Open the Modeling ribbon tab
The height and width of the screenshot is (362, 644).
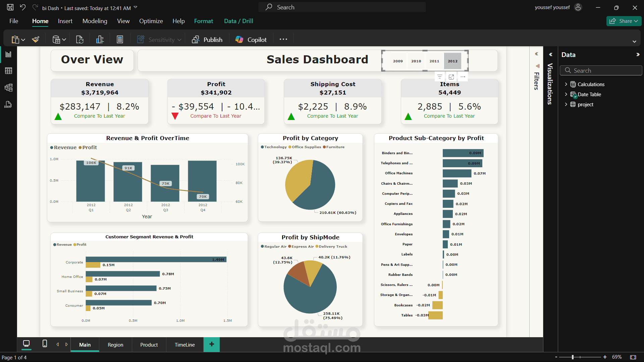95,21
